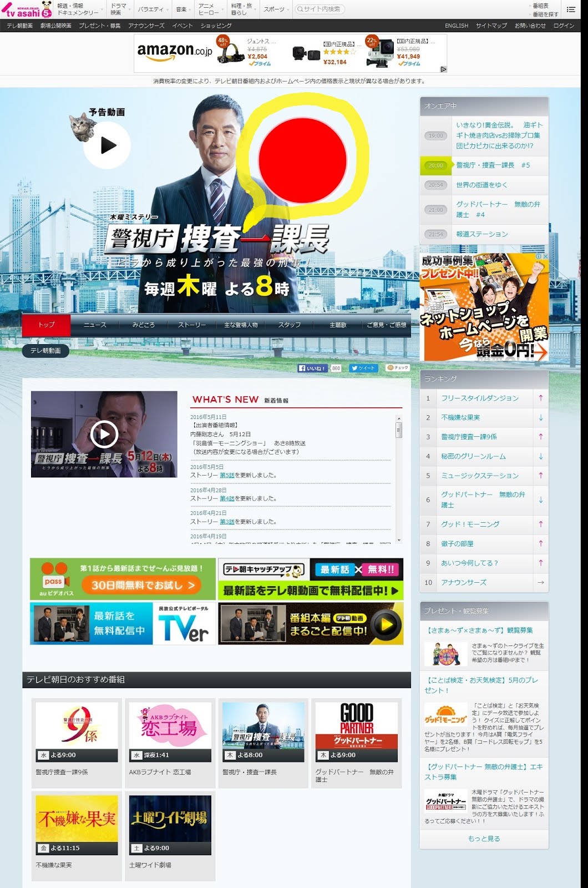
Task: Expand the ドラマ映画 category dropdown
Action: coord(120,9)
